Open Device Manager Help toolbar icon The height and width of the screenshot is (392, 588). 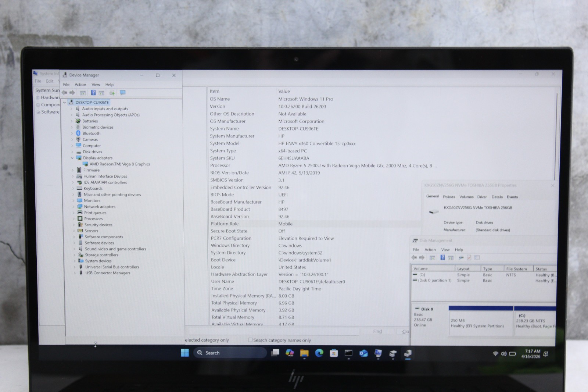click(93, 93)
